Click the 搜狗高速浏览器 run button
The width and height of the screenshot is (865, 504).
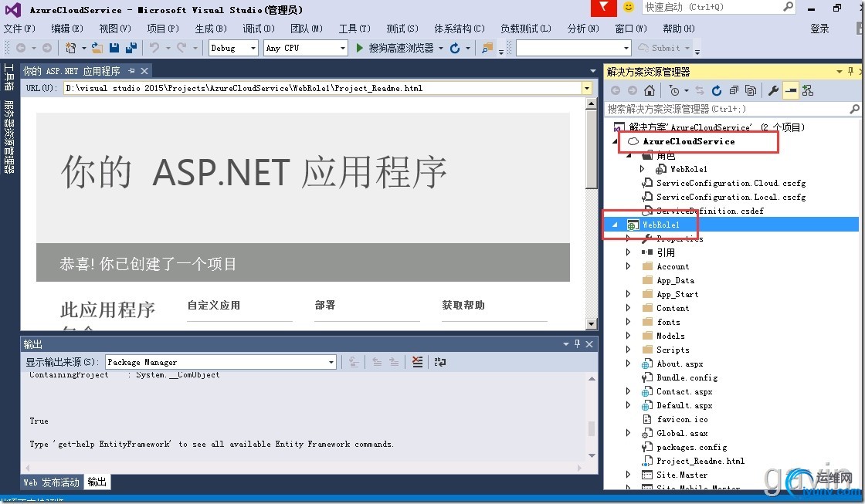395,48
